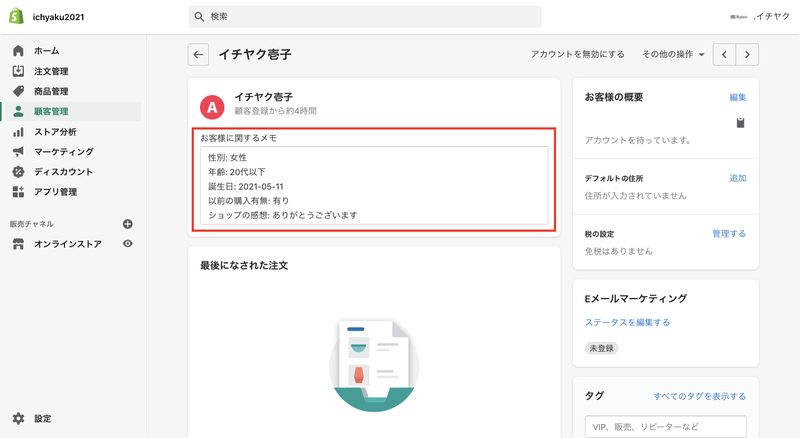Click the 最後になされた注文 heading
Viewport: 800px width, 438px height.
[244, 265]
